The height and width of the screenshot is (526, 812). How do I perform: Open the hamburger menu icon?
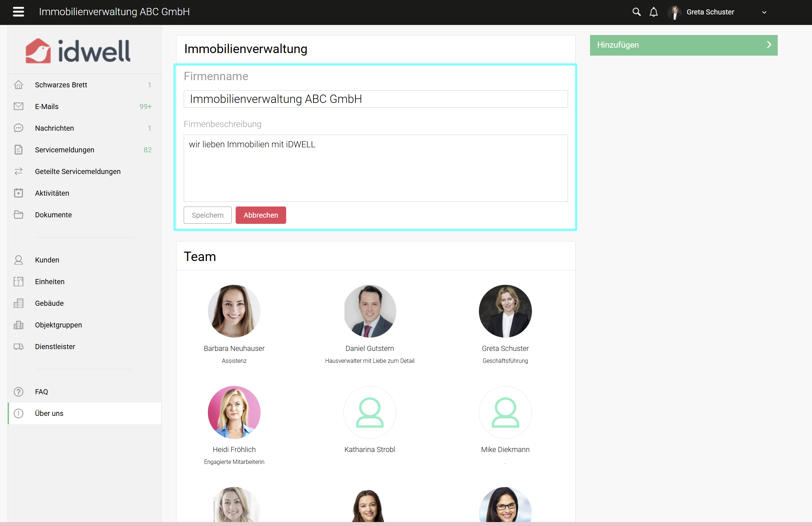tap(18, 12)
